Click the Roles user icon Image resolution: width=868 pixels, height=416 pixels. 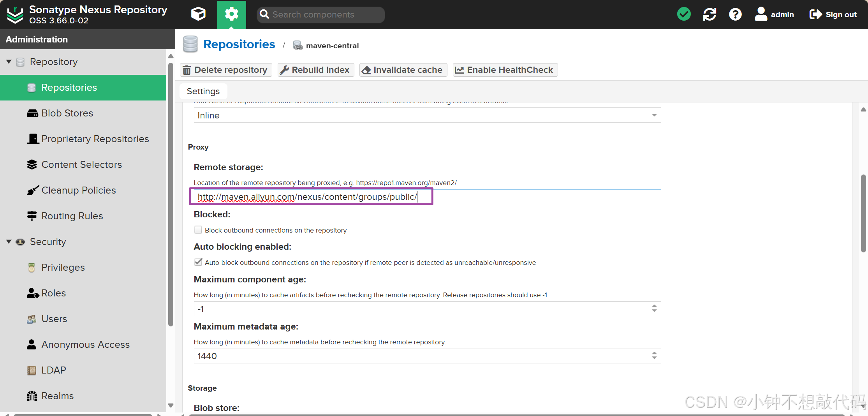point(33,293)
